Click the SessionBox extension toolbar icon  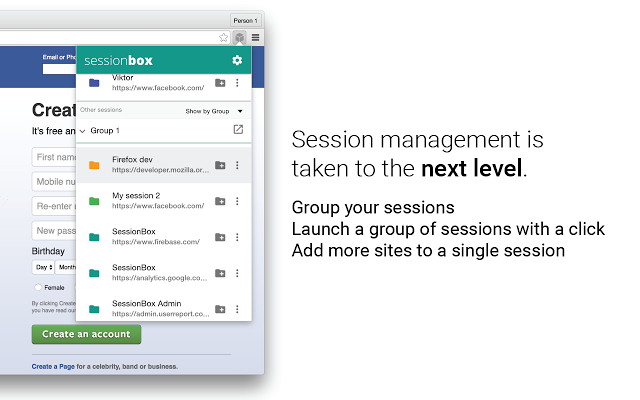click(x=240, y=38)
